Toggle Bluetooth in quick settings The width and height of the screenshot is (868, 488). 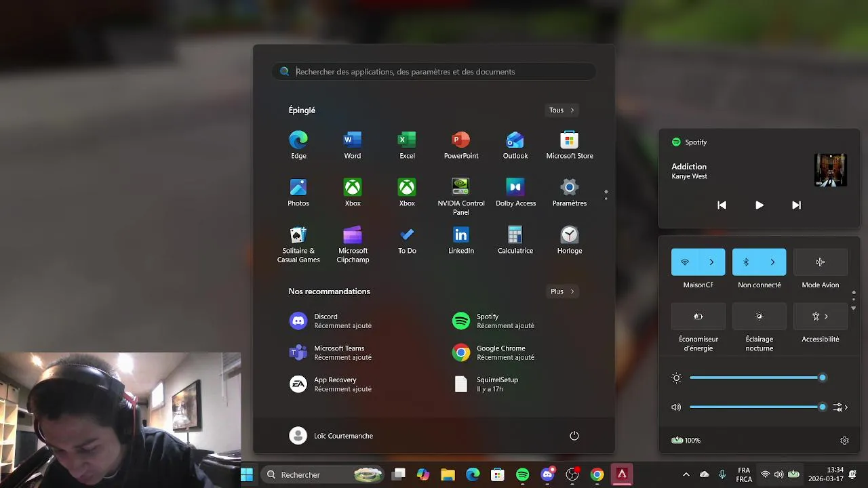click(x=746, y=262)
